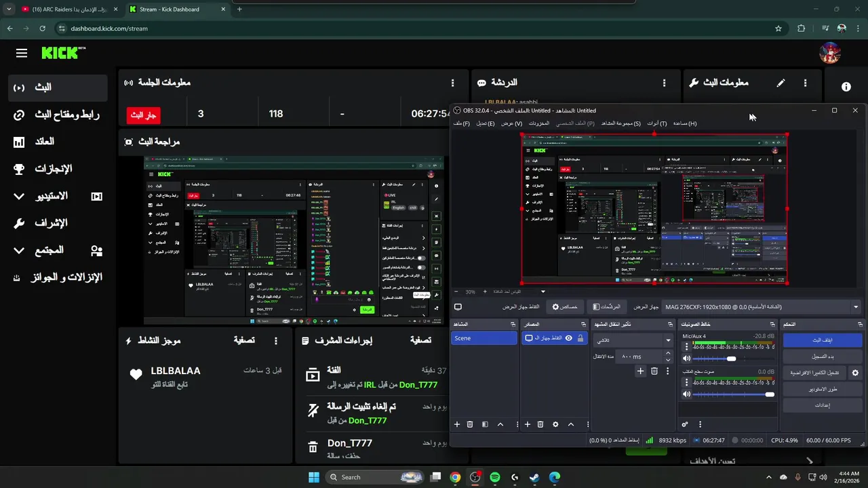The image size is (868, 488).
Task: Edit stream info with the pencil icon
Action: tap(781, 83)
